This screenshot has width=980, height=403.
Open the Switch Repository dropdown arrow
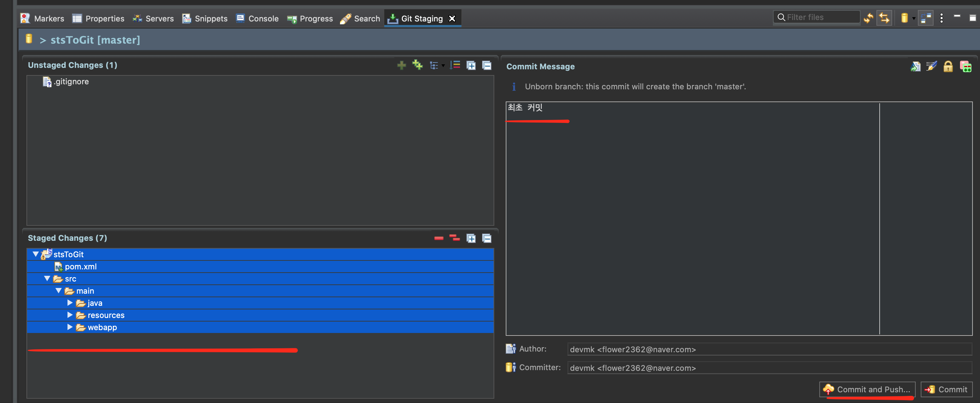pyautogui.click(x=914, y=18)
